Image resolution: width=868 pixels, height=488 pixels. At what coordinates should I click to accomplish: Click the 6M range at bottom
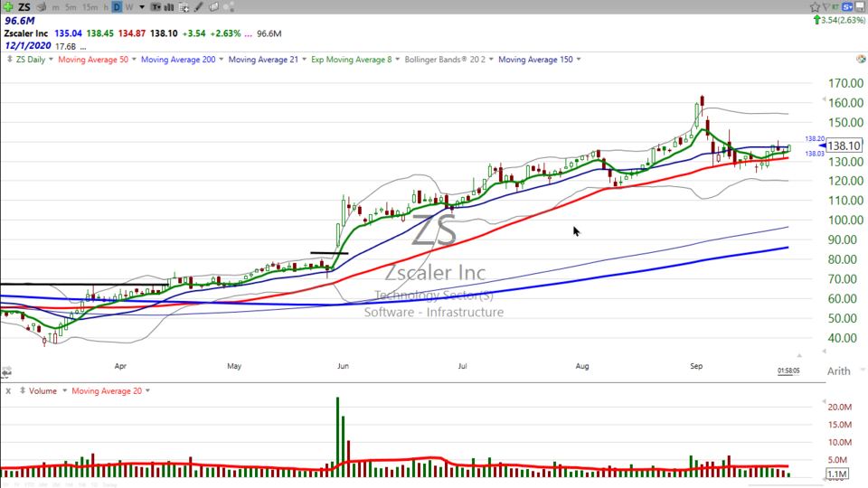[x=42, y=484]
